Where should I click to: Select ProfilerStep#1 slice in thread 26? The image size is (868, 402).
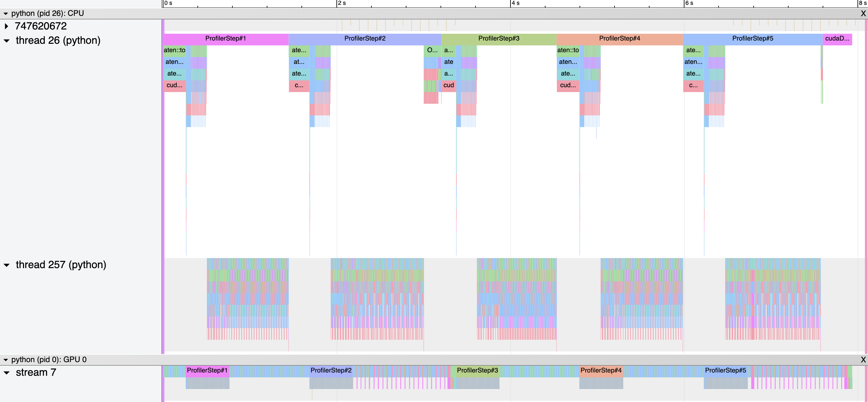coord(225,38)
